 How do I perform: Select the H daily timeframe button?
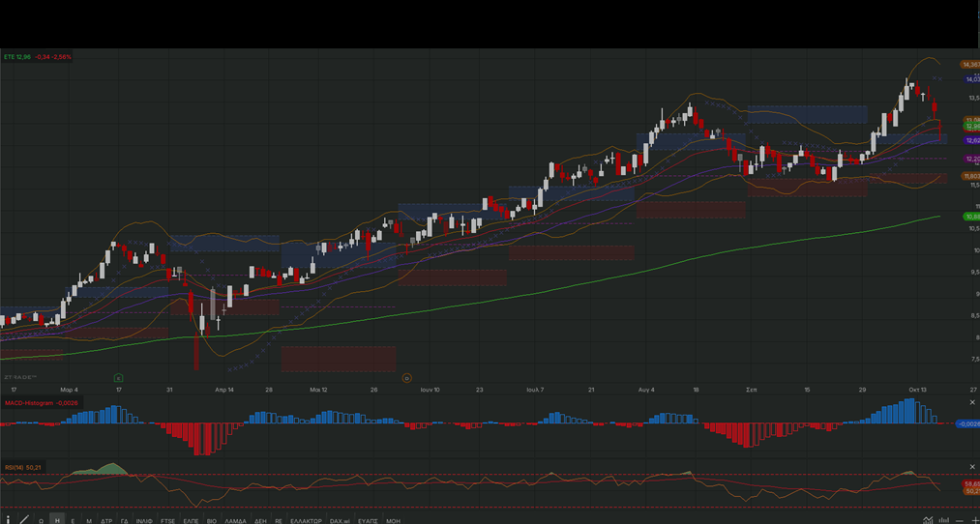pos(57,521)
